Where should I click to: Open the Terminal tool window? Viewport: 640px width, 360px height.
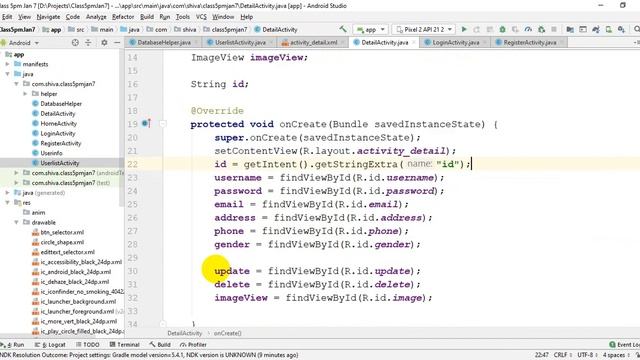(x=124, y=344)
